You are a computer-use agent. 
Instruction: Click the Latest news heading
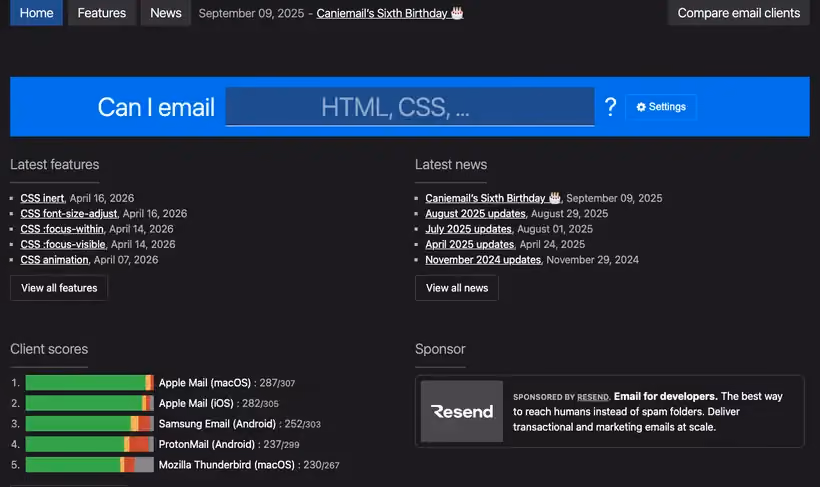[451, 165]
